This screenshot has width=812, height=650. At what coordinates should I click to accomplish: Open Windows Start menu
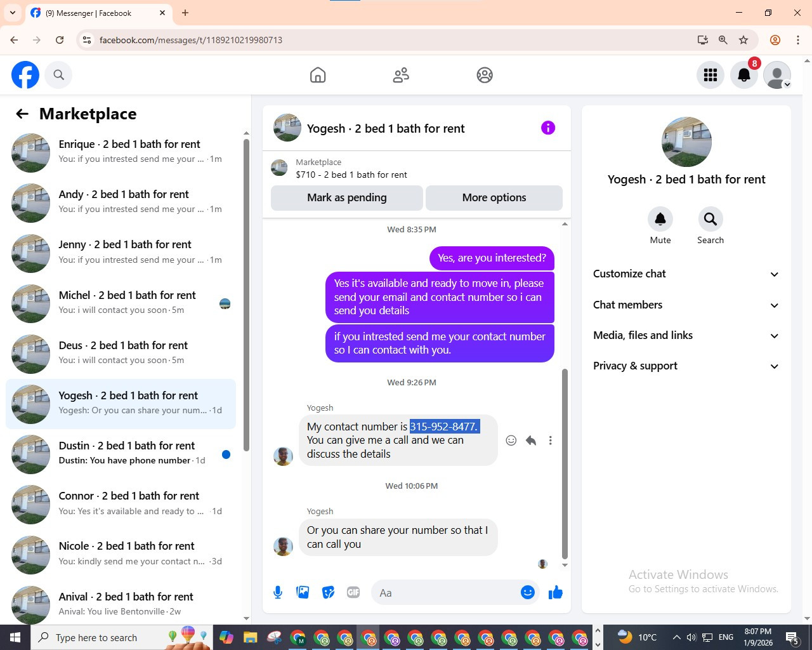coord(15,637)
